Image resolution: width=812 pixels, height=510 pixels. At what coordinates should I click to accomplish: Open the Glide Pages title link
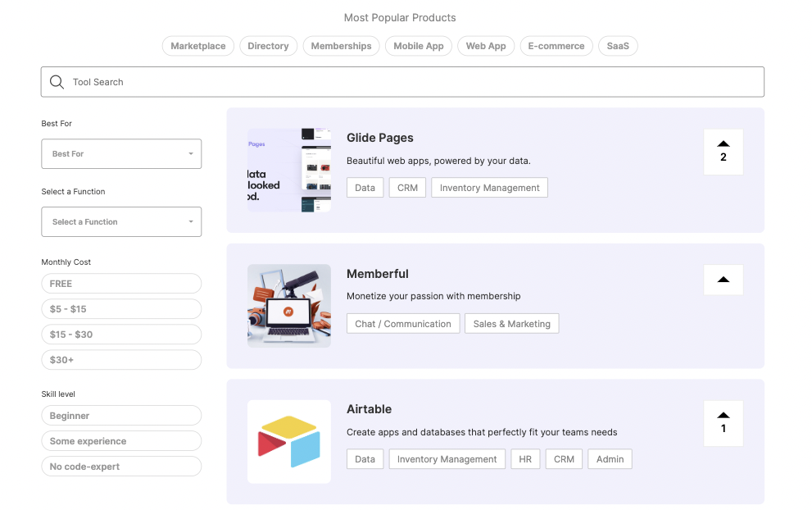tap(380, 138)
